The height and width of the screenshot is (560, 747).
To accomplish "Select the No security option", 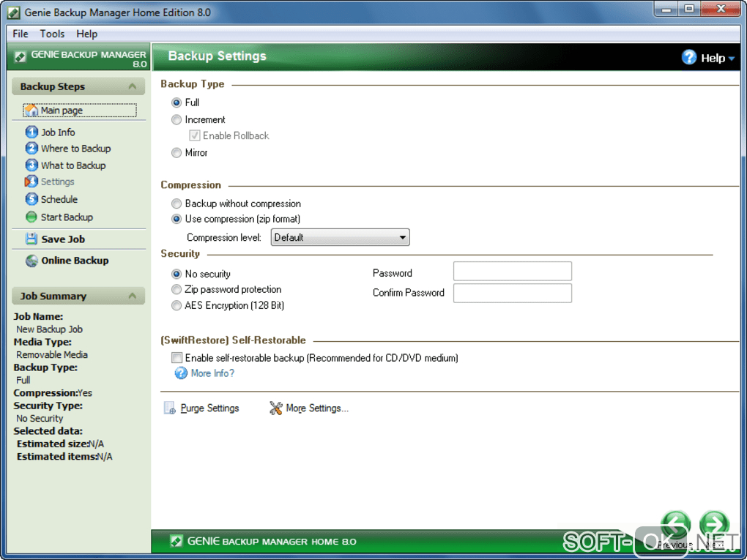I will pos(176,274).
